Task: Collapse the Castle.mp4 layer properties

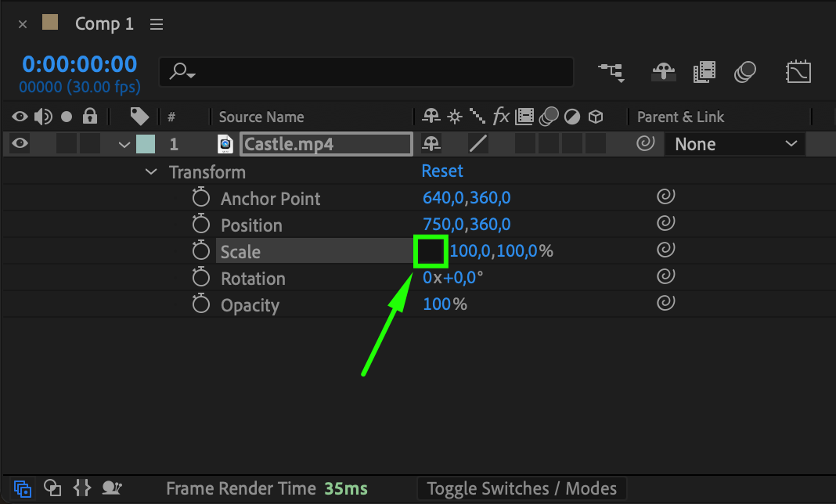Action: (124, 145)
